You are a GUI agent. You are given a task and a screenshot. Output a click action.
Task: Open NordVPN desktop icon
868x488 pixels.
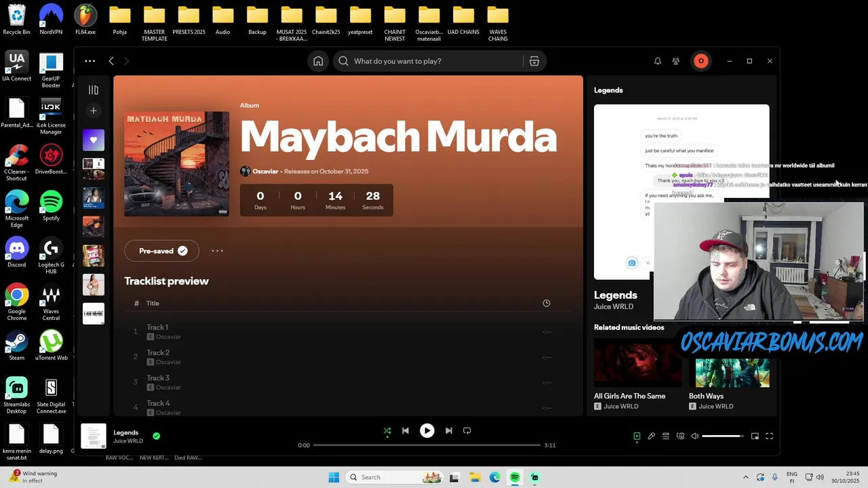click(51, 20)
